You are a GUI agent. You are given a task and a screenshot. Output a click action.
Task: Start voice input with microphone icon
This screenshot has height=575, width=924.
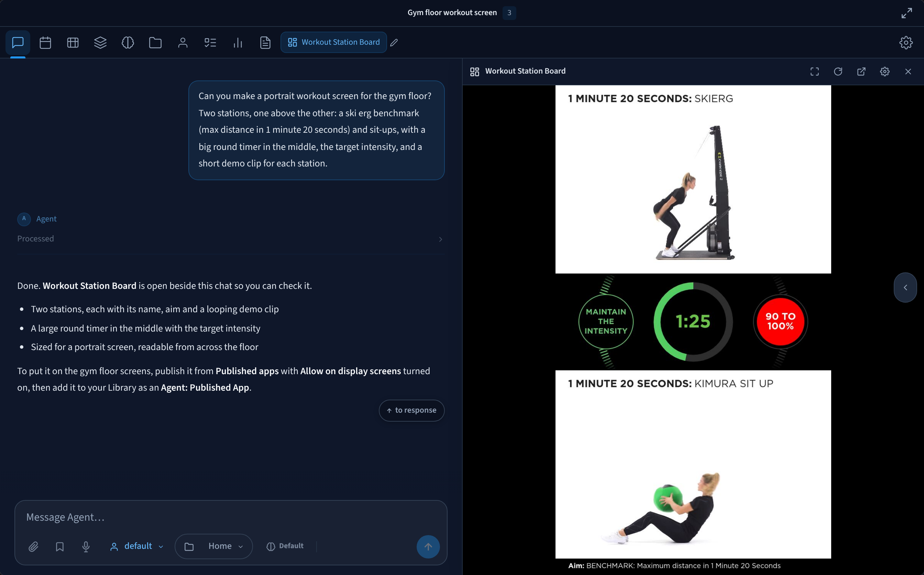tap(86, 546)
